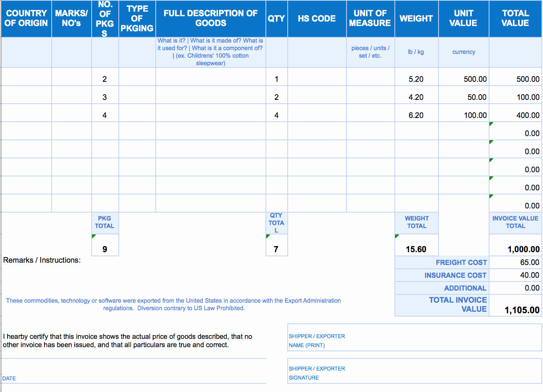This screenshot has width=543, height=392.
Task: Click the Shipper / Exporter Signature field
Action: 415,371
